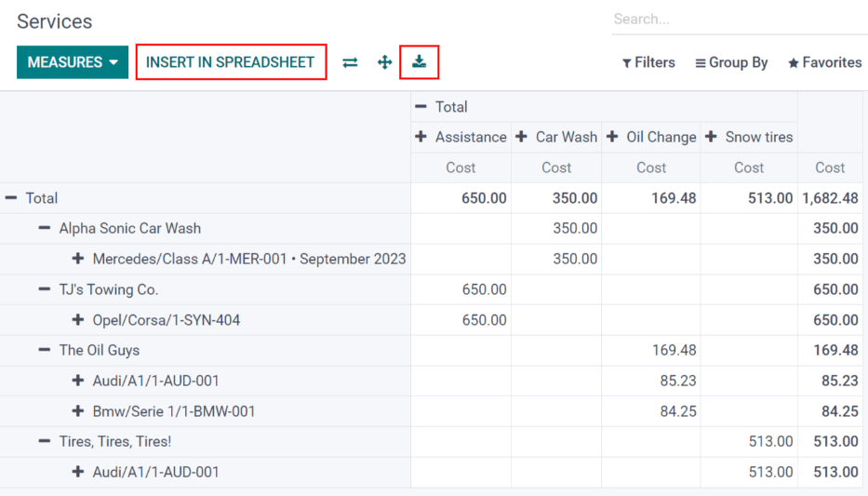Viewport: 868px width, 496px height.
Task: Expand the Oil Change column
Action: (x=651, y=137)
